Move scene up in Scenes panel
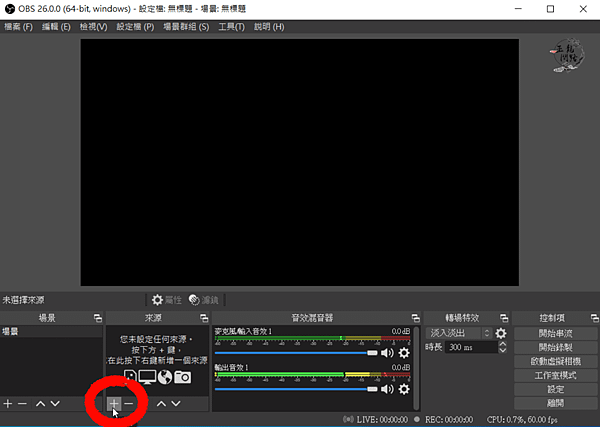The width and height of the screenshot is (600, 427). pos(41,403)
